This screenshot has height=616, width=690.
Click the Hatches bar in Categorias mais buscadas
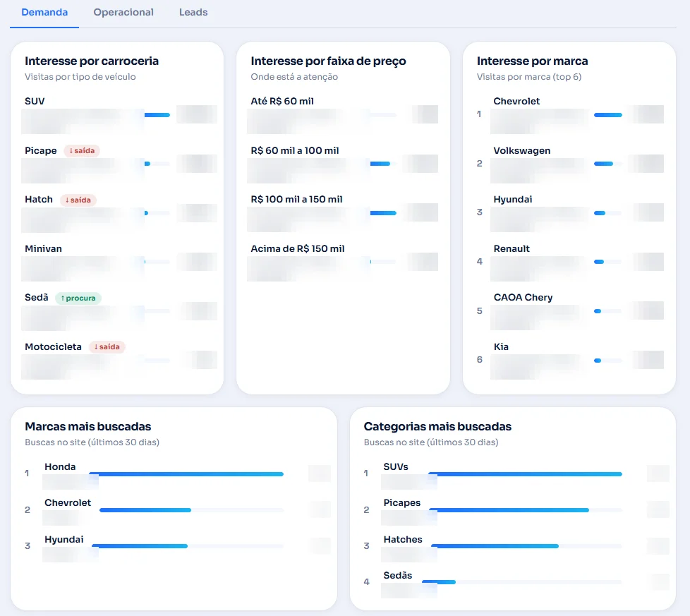(x=526, y=546)
